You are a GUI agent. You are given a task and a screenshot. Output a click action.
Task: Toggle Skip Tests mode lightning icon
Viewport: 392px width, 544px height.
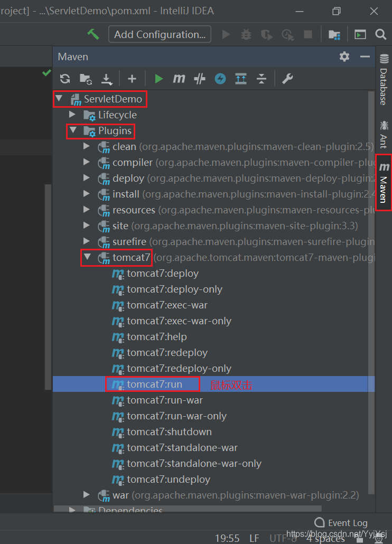pyautogui.click(x=220, y=79)
